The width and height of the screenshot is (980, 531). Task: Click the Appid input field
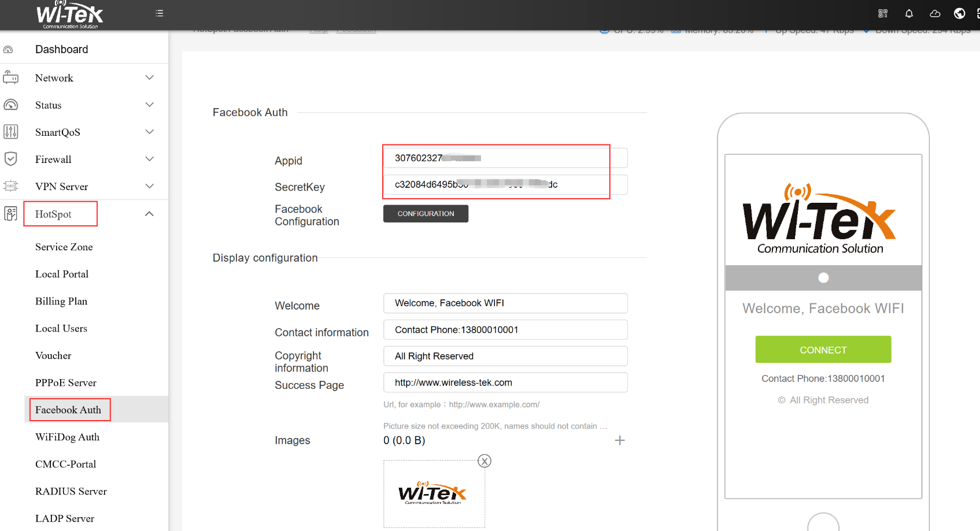click(505, 158)
